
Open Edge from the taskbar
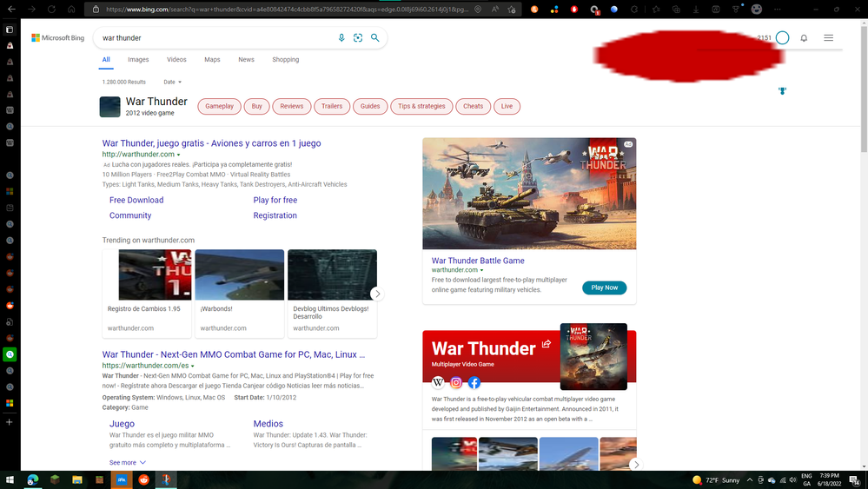33,479
